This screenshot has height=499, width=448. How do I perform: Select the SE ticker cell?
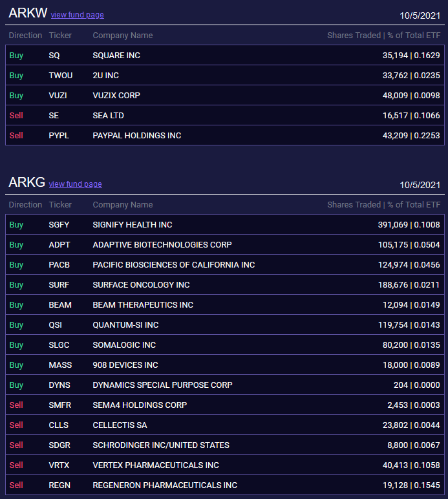[x=54, y=116]
